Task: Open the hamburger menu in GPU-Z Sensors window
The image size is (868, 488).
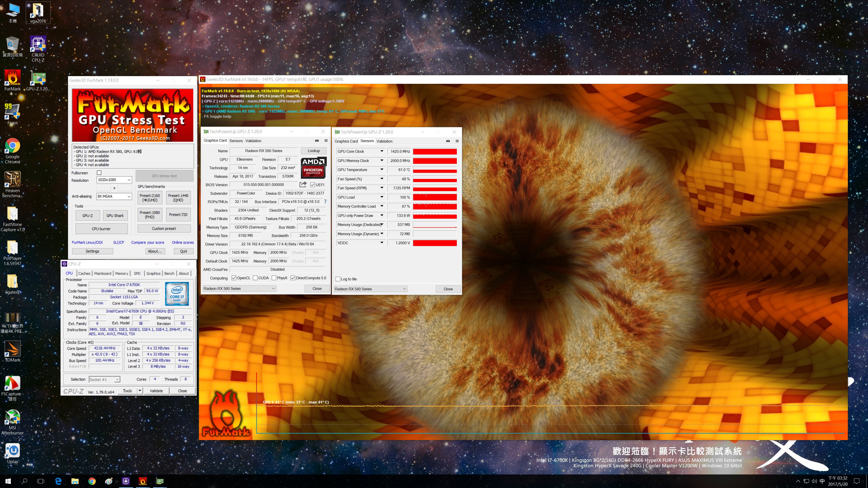Action: pyautogui.click(x=457, y=141)
